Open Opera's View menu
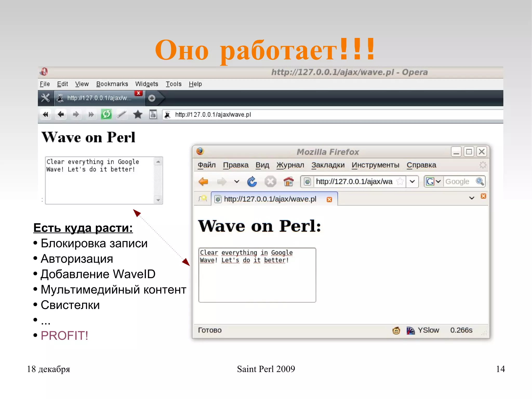 (82, 84)
